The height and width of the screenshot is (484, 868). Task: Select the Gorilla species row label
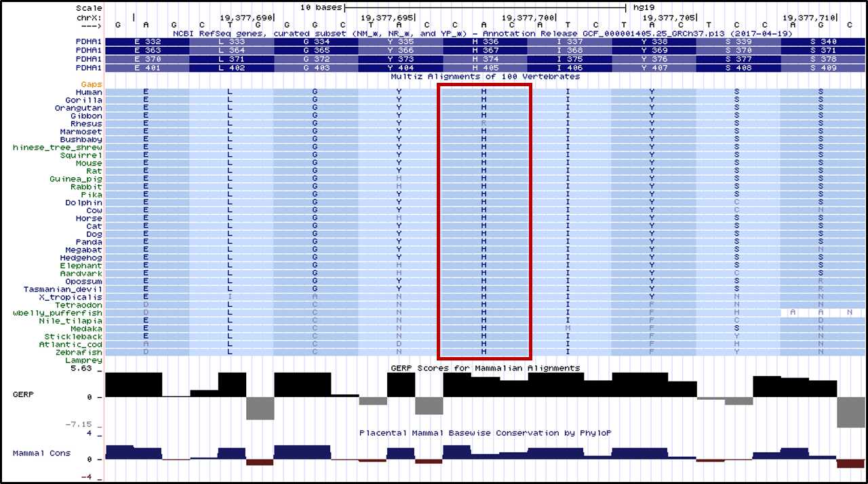[84, 100]
